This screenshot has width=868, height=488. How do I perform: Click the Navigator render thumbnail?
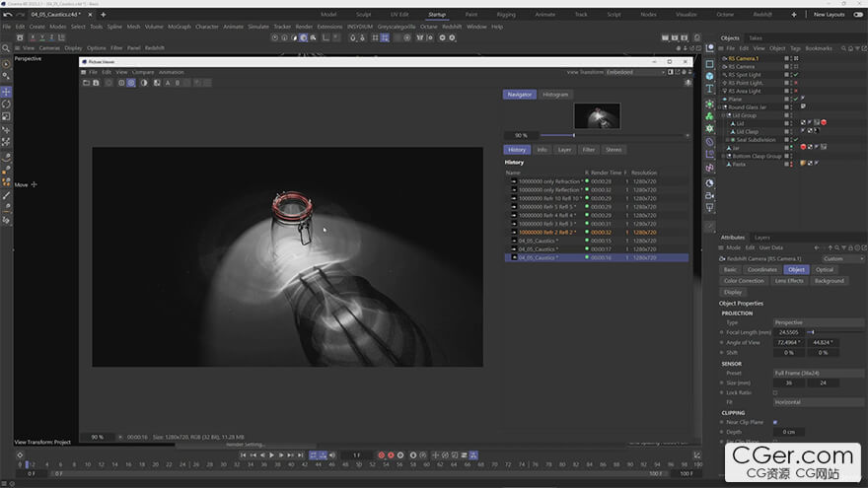597,116
